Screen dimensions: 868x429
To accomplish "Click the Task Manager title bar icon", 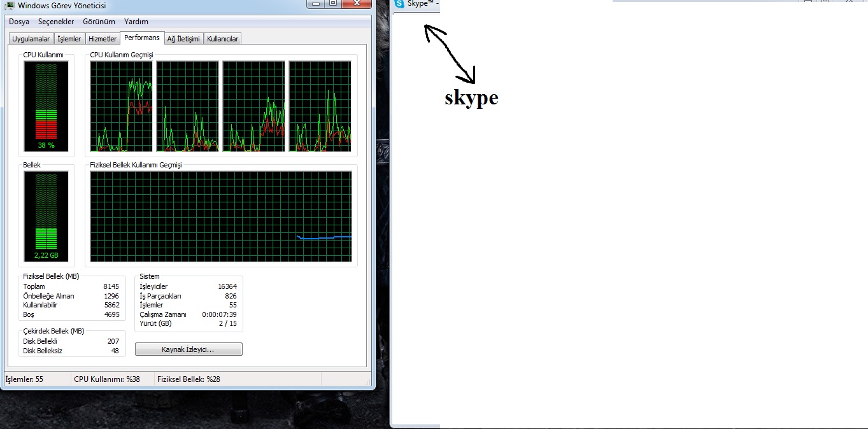I will pyautogui.click(x=10, y=6).
